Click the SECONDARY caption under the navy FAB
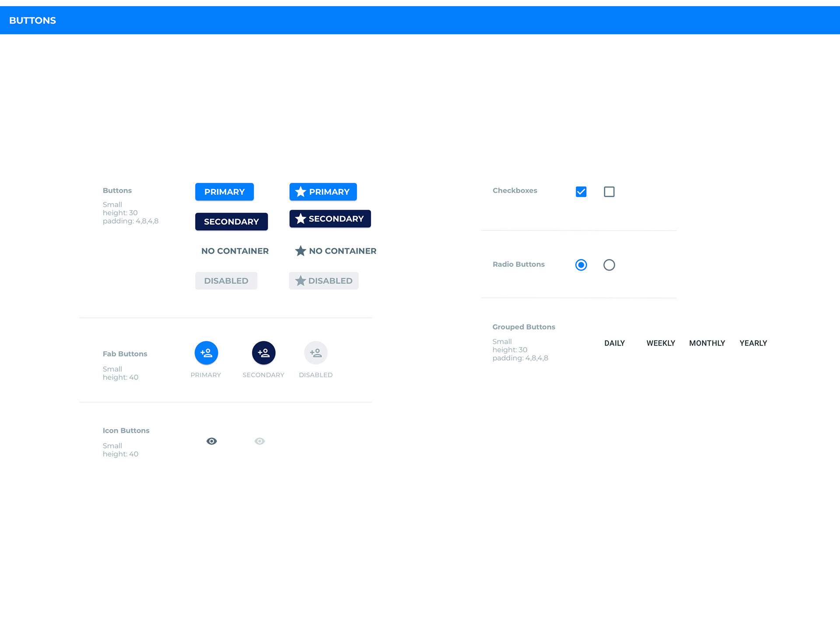 [263, 375]
